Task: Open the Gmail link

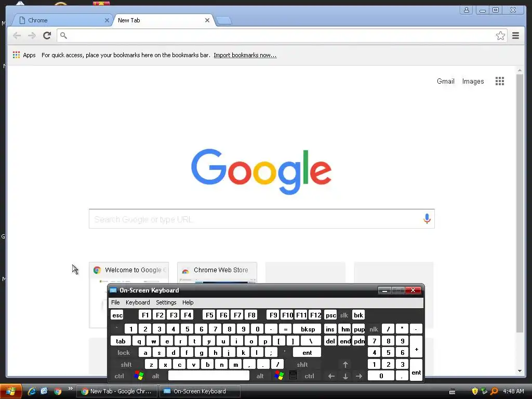Action: [x=445, y=82]
